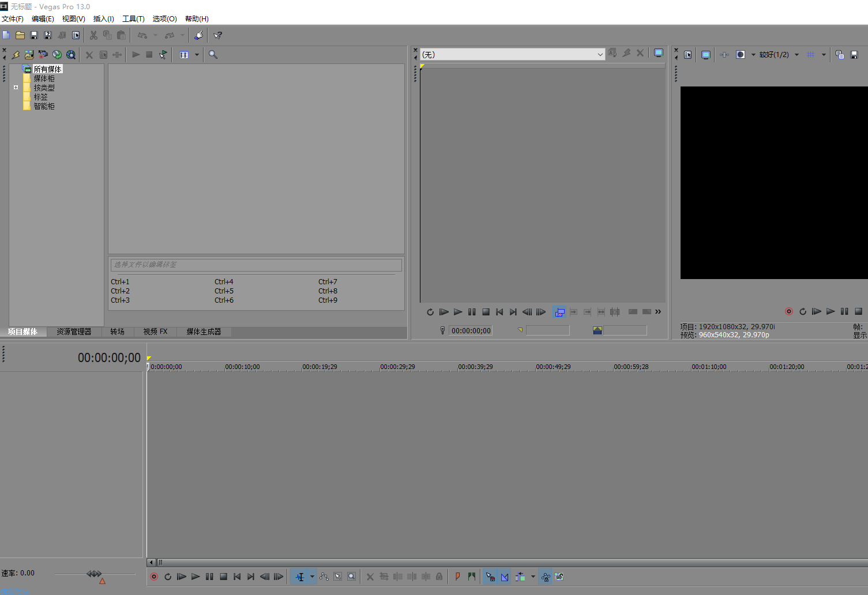This screenshot has height=595, width=868.
Task: Switch to the 项目媒体 tab
Action: [x=22, y=332]
